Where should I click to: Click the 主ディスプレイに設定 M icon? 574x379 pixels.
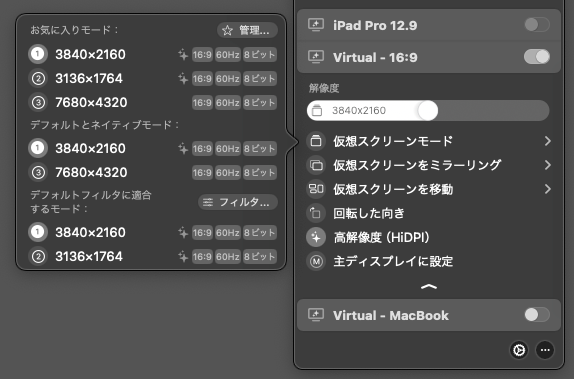click(x=316, y=261)
